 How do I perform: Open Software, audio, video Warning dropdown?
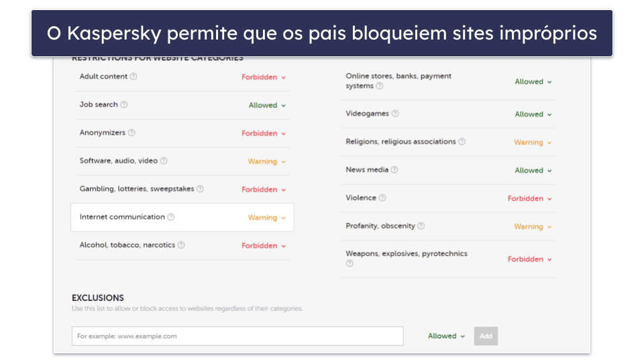(266, 162)
